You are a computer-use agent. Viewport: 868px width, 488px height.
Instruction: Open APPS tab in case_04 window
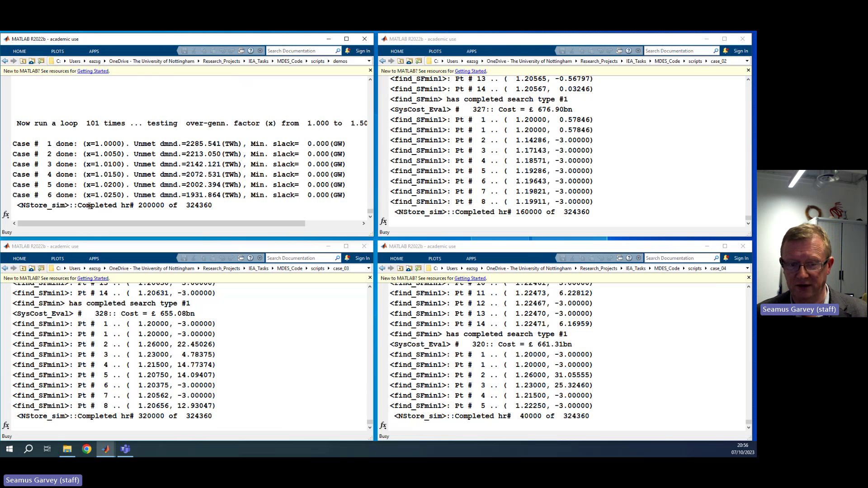click(x=471, y=258)
